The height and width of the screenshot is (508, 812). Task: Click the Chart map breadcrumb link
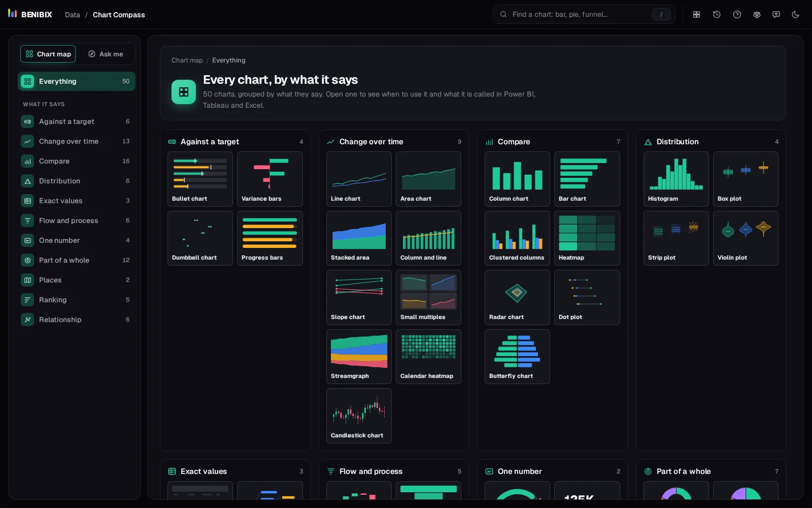click(x=187, y=60)
